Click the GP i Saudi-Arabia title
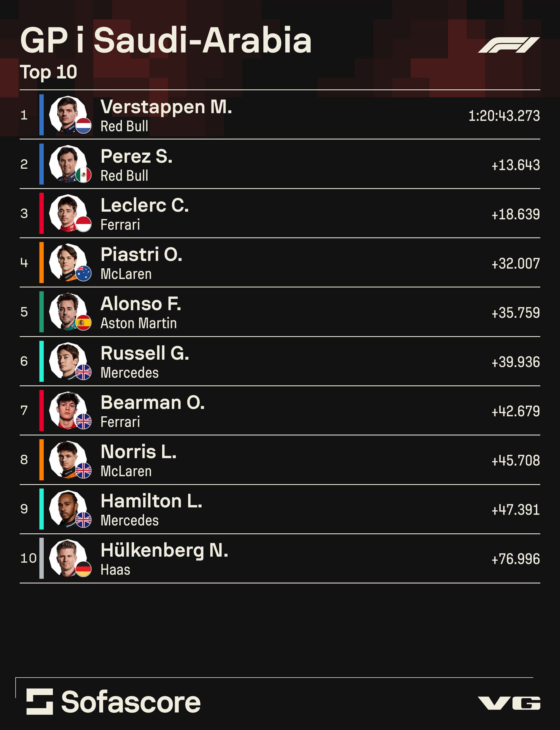This screenshot has width=560, height=730. click(x=166, y=41)
